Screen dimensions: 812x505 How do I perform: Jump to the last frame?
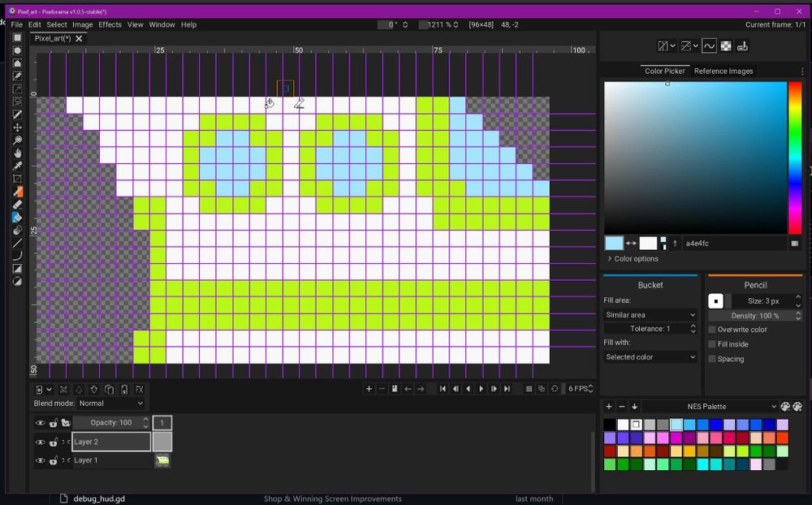(x=507, y=388)
